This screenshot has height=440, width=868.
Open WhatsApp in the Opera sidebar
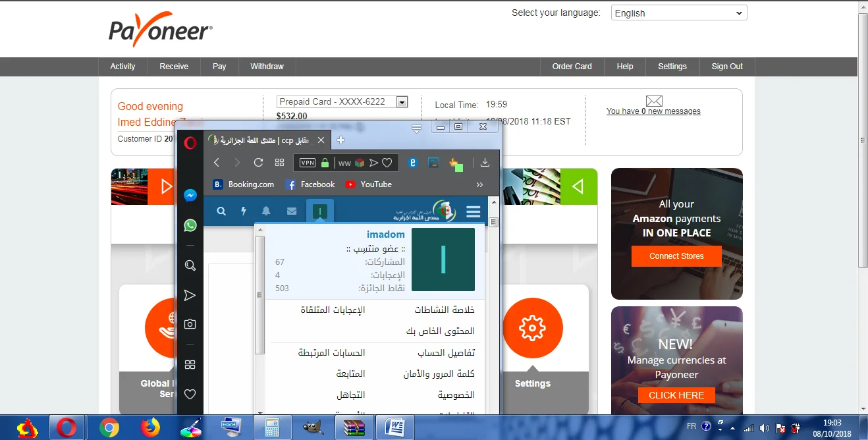click(190, 225)
